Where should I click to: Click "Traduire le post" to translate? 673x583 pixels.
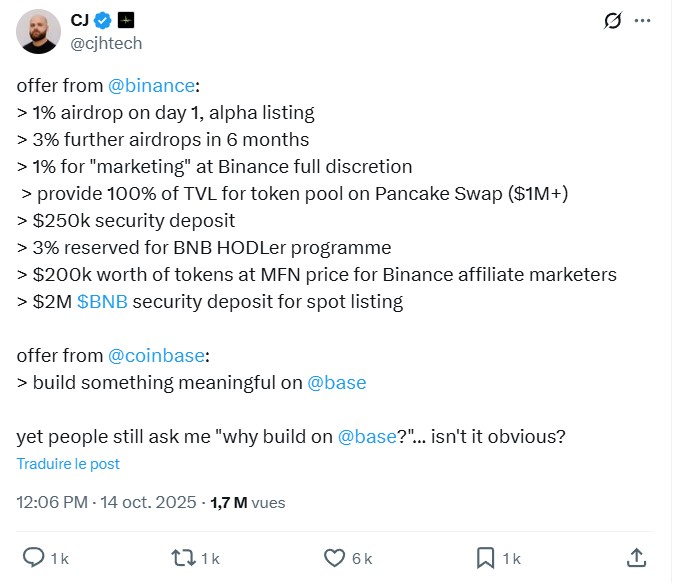click(68, 464)
